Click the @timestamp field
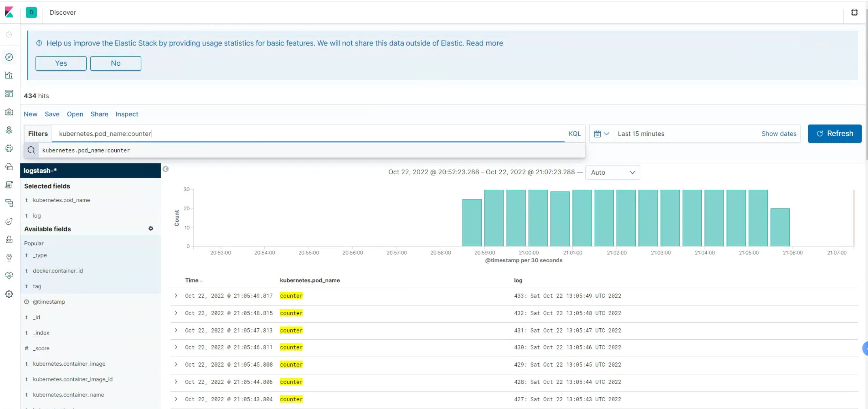The width and height of the screenshot is (868, 409). 49,302
